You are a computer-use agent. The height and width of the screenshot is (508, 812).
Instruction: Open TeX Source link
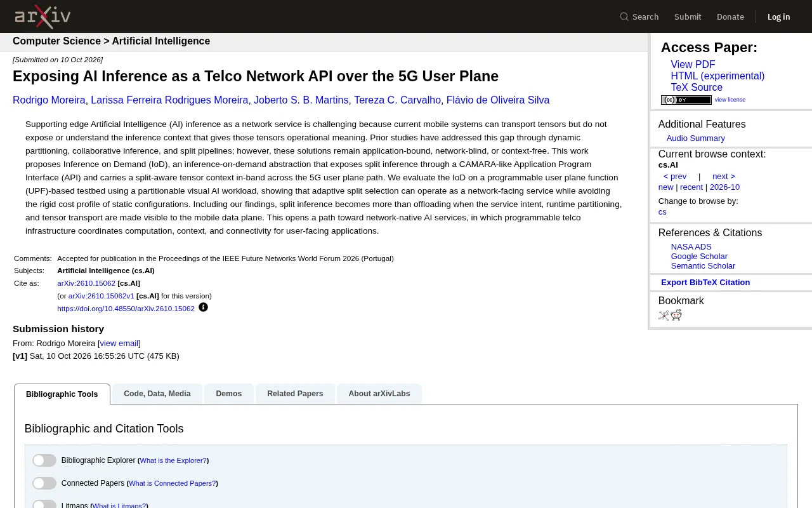(697, 88)
